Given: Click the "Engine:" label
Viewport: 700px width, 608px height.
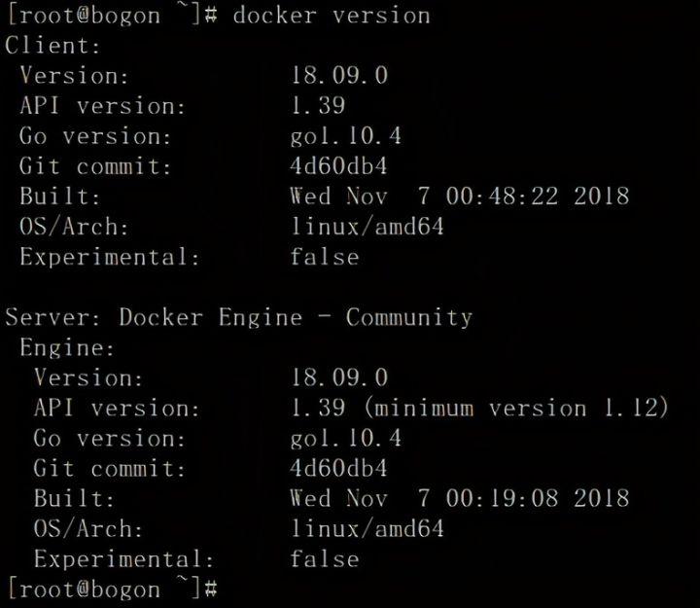Looking at the screenshot, I should [67, 347].
